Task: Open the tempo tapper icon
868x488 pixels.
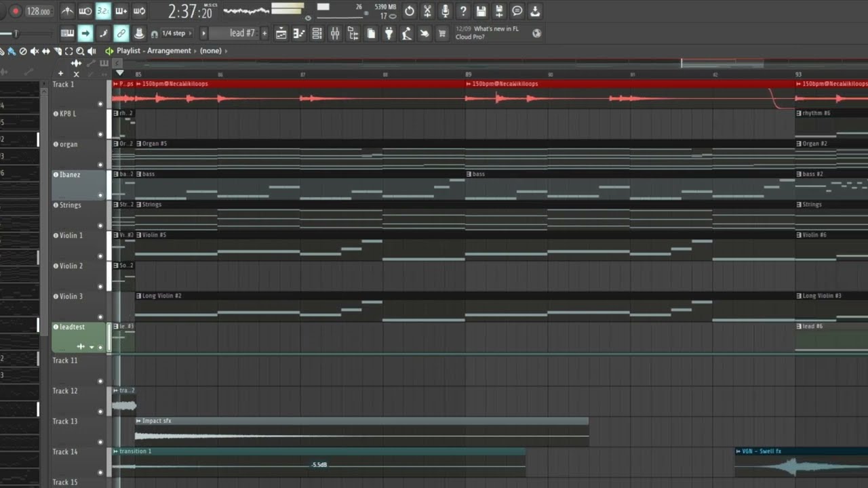Action: 407,33
